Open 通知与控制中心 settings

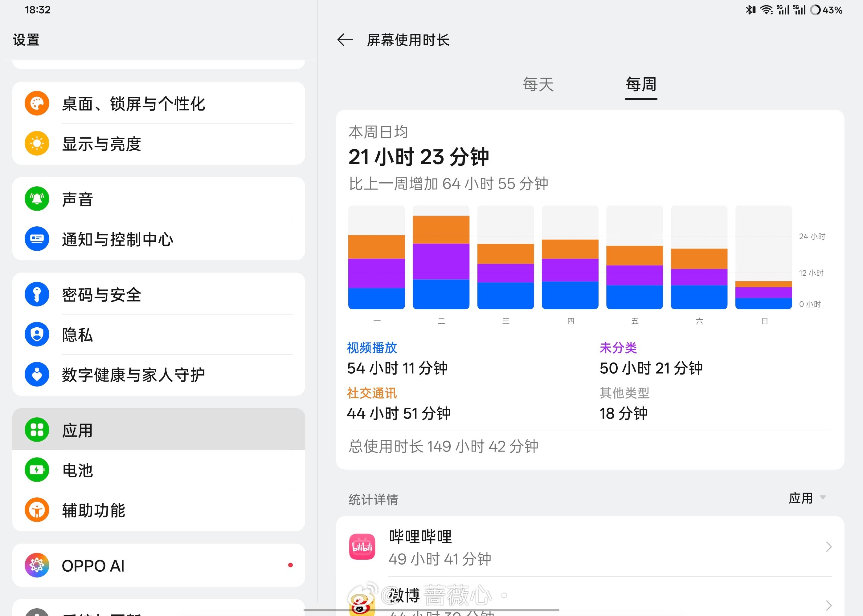point(159,239)
